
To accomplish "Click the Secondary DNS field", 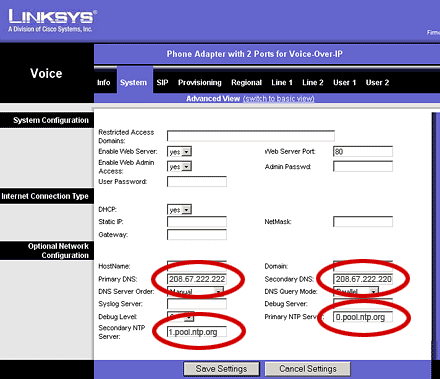I will 363,279.
